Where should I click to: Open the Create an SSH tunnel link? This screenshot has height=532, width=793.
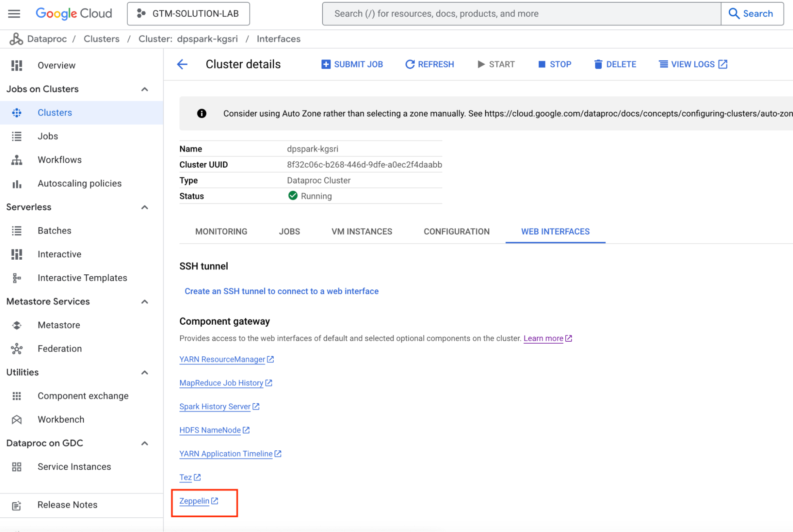282,291
